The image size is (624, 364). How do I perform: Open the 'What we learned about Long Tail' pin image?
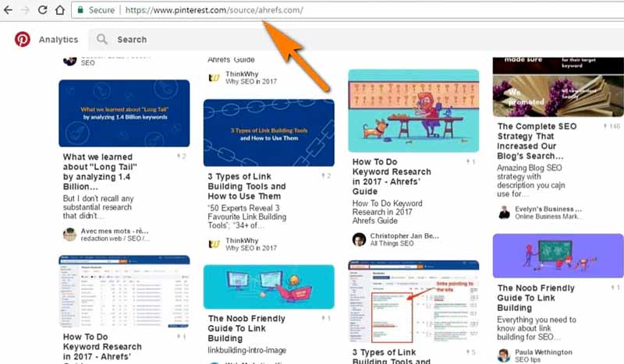coord(124,113)
